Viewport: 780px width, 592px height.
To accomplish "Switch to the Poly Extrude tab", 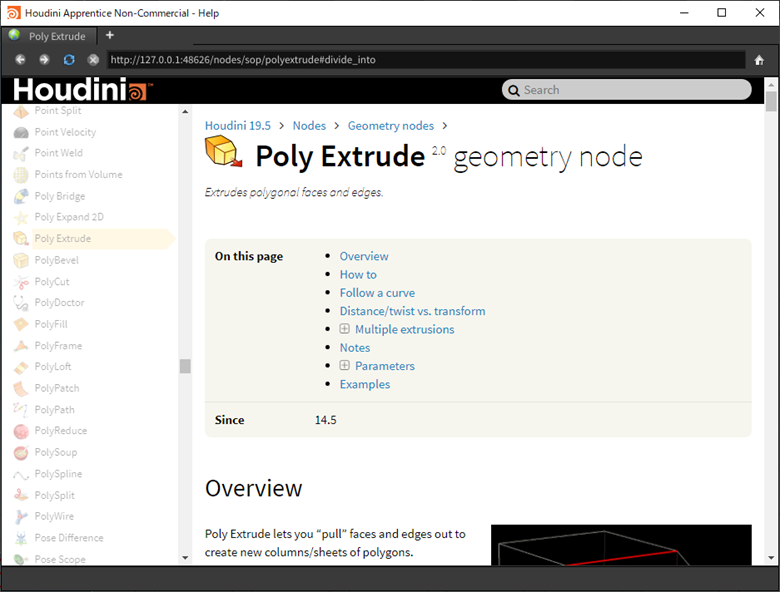I will pyautogui.click(x=49, y=36).
